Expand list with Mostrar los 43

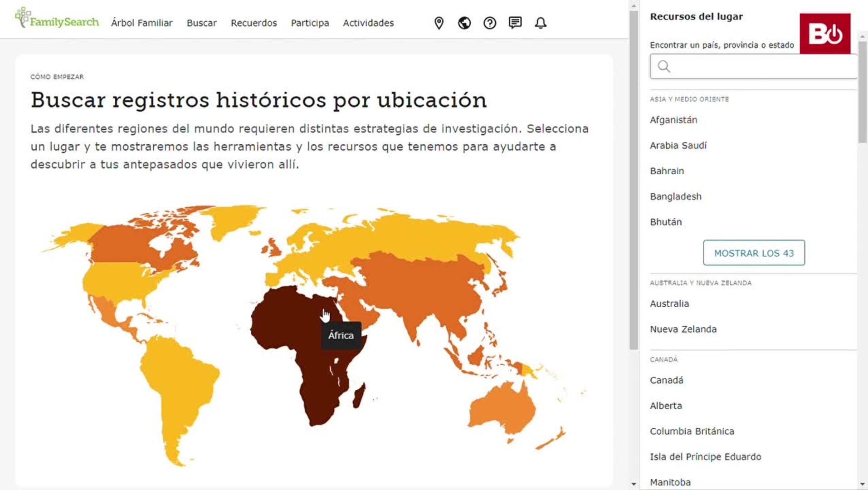(x=754, y=253)
